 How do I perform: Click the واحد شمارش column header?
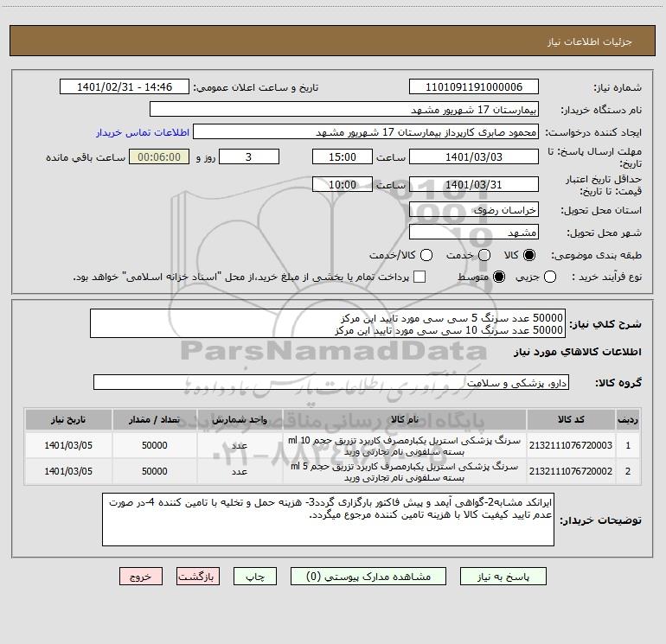[240, 419]
